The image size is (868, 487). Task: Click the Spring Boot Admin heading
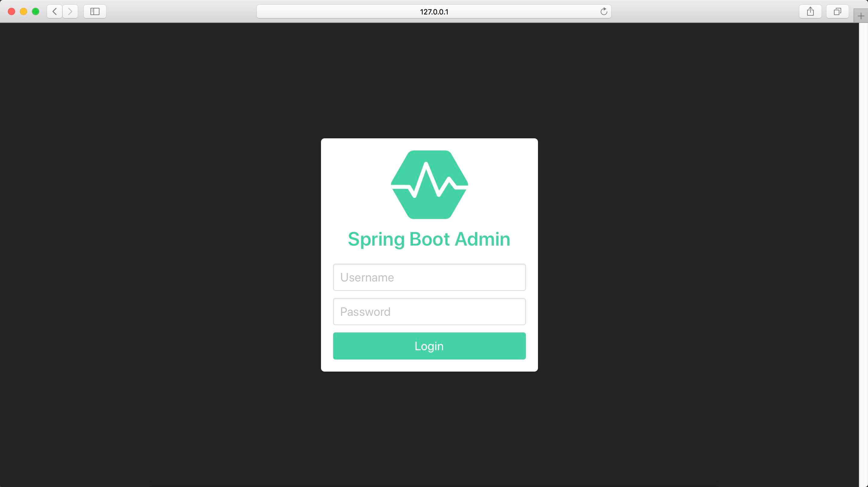[x=429, y=239]
